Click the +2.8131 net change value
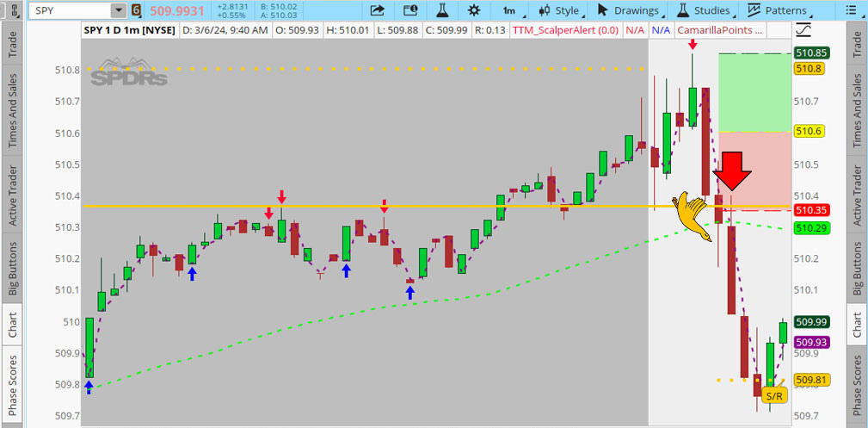This screenshot has height=428, width=868. tap(231, 6)
